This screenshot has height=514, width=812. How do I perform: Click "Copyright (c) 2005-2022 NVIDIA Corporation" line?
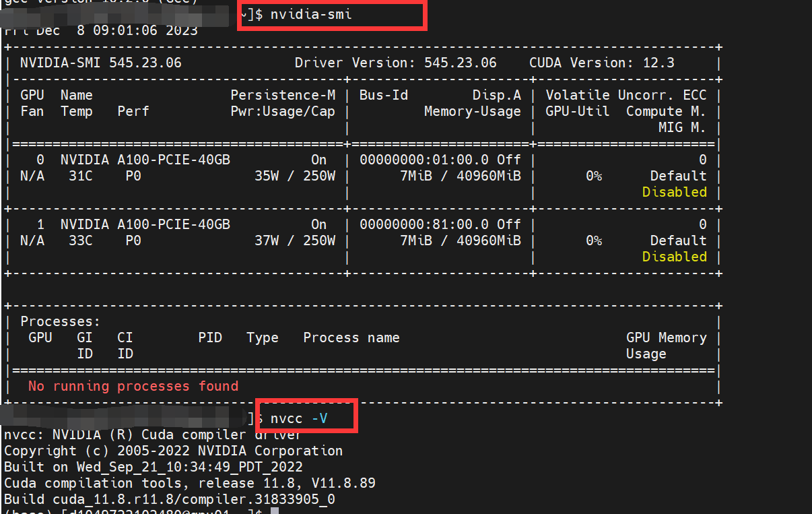pyautogui.click(x=174, y=451)
